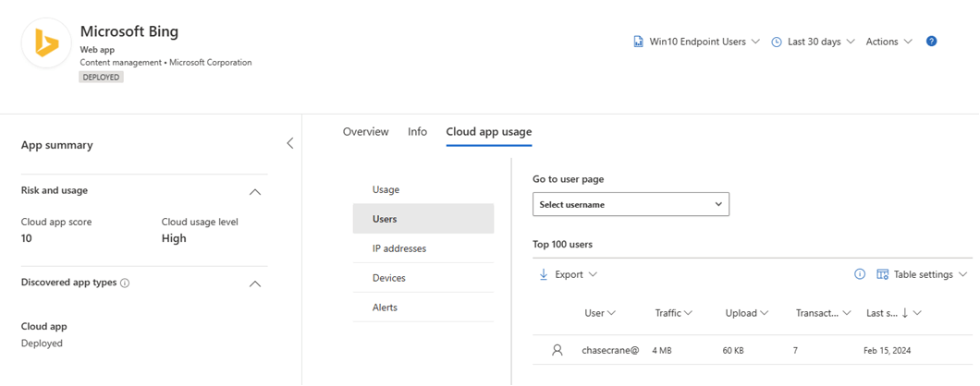Collapse the Risk and usage section
Viewport: 980px width, 386px height.
[x=255, y=192]
